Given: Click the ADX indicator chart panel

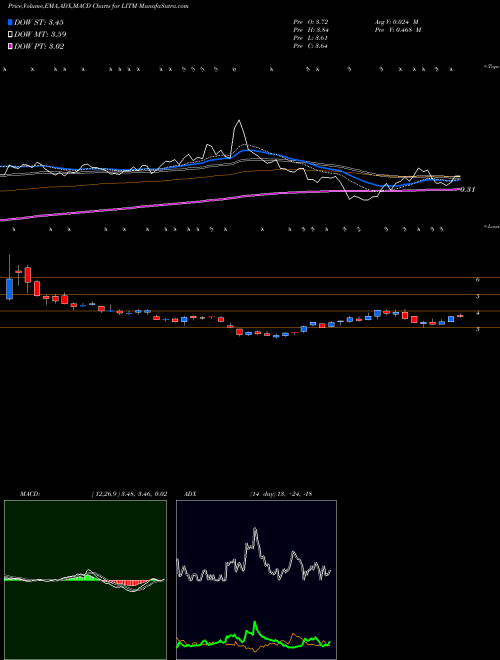Looking at the screenshot, I should pos(256,580).
